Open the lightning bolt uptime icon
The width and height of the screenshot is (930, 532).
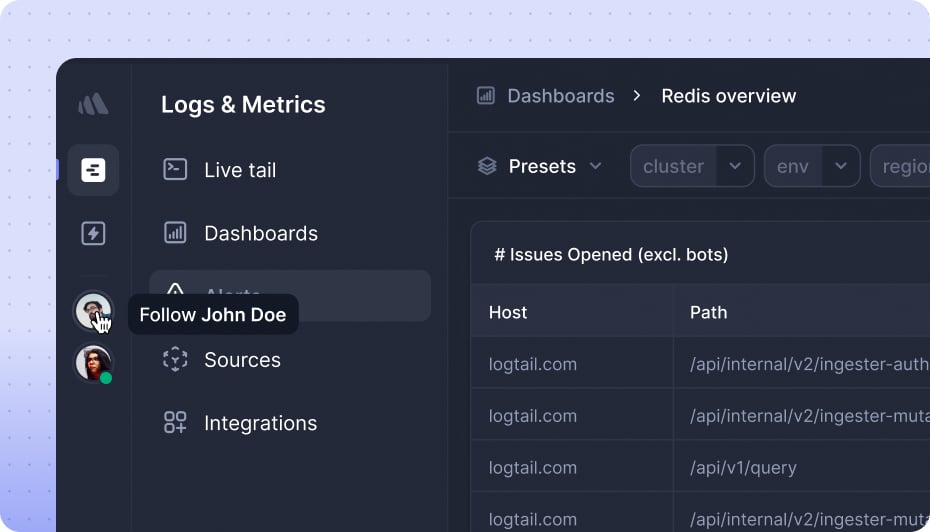[x=93, y=233]
